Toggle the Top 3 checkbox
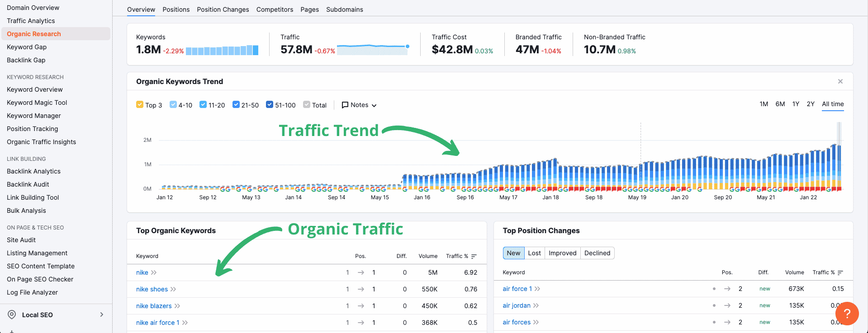This screenshot has width=868, height=333. (x=140, y=104)
